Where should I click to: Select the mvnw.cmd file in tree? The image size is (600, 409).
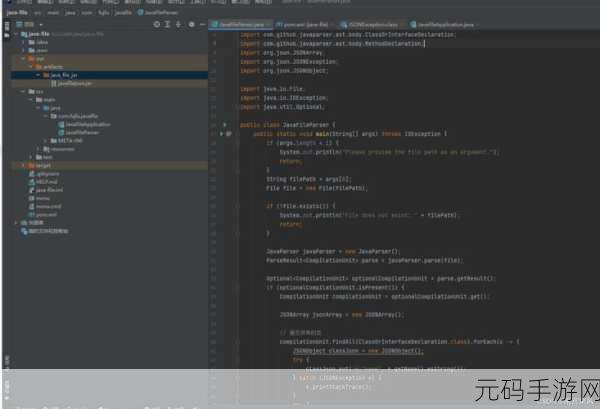tap(48, 207)
